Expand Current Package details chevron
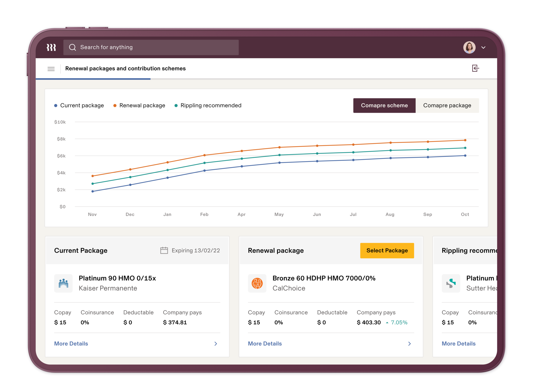535x392 pixels. [216, 344]
